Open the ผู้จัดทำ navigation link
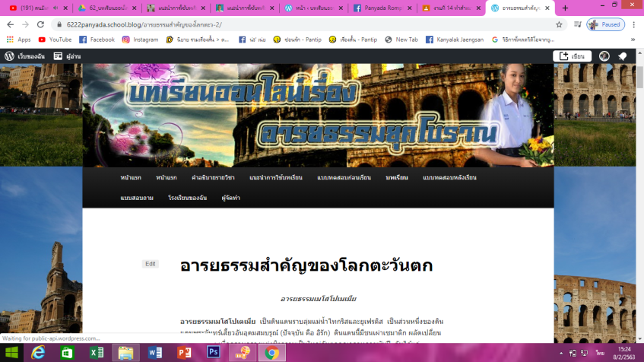This screenshot has width=644, height=362. (x=230, y=198)
